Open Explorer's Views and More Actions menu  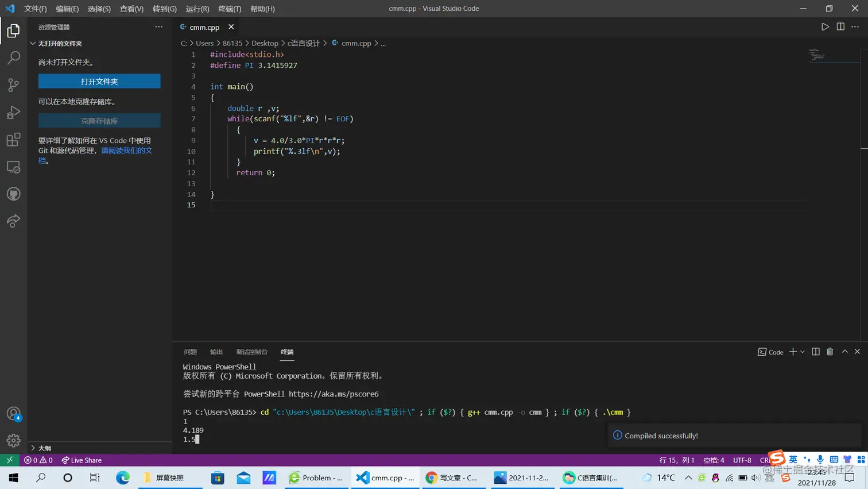click(x=159, y=27)
